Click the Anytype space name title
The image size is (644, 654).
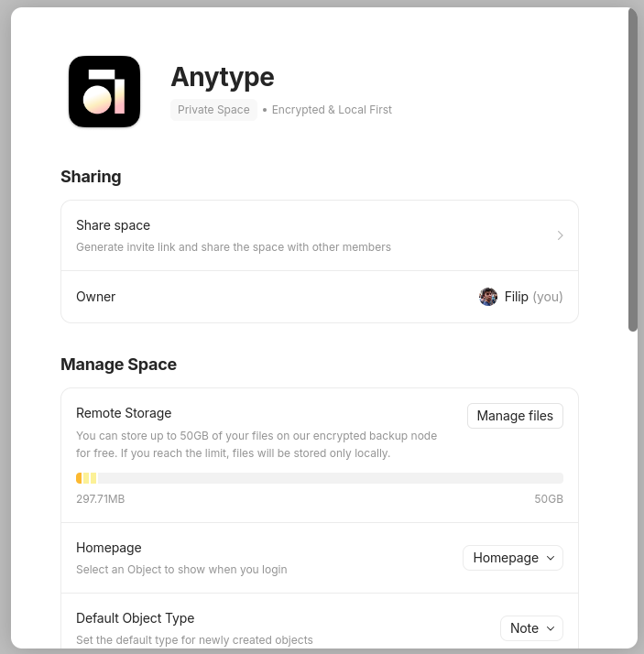point(223,77)
